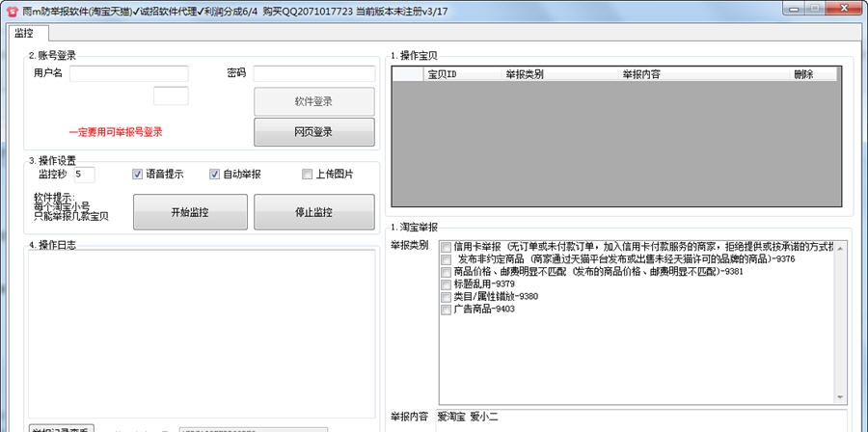Viewport: 868px width, 432px height.
Task: Check the 类目/属性错放-9380 category
Action: 447,297
